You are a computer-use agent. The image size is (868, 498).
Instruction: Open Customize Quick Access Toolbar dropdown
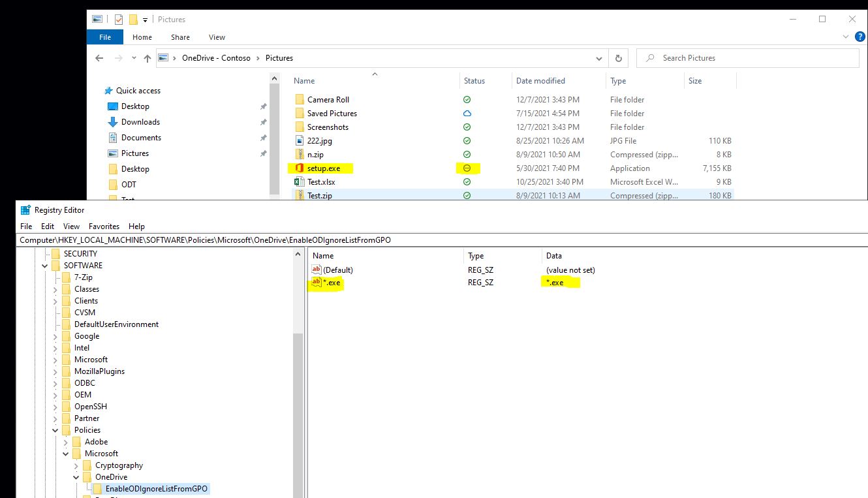click(x=145, y=20)
